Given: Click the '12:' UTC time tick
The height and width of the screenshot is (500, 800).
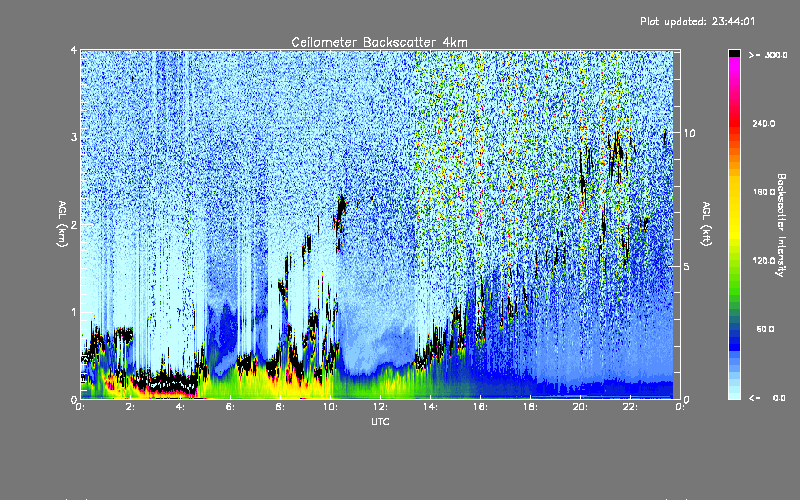Looking at the screenshot, I should (x=381, y=407).
